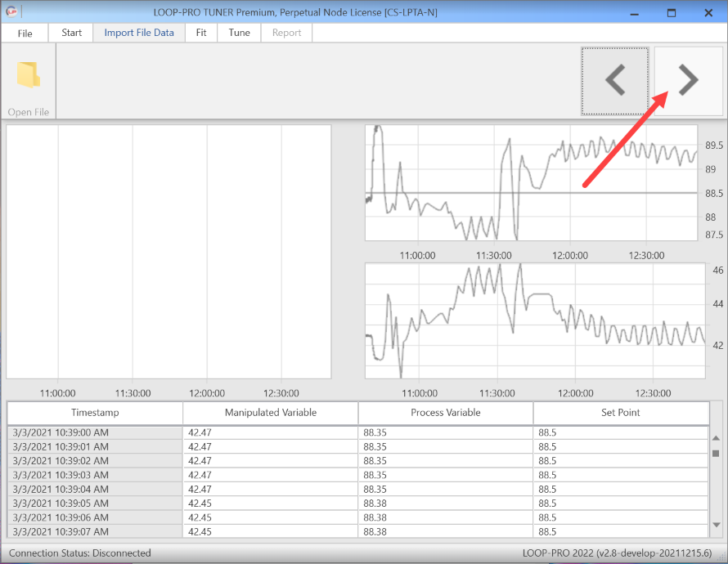Go to previous step with left chevron
Viewport: 728px width, 564px height.
(x=615, y=81)
